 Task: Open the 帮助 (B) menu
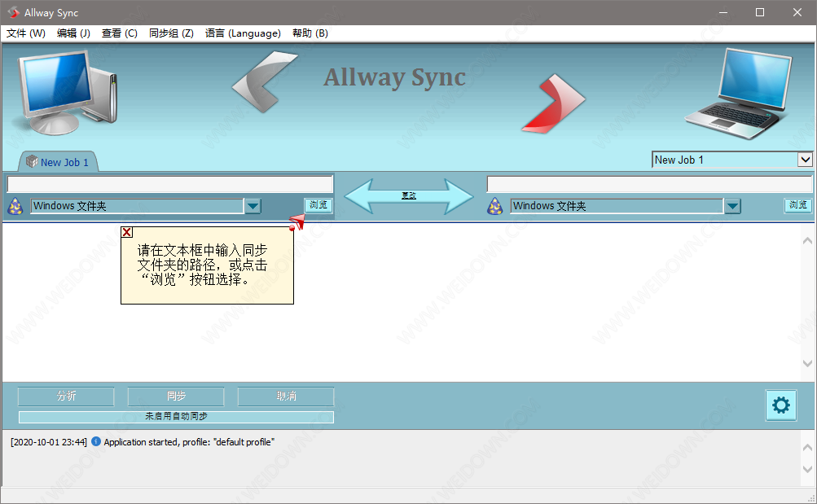(310, 33)
